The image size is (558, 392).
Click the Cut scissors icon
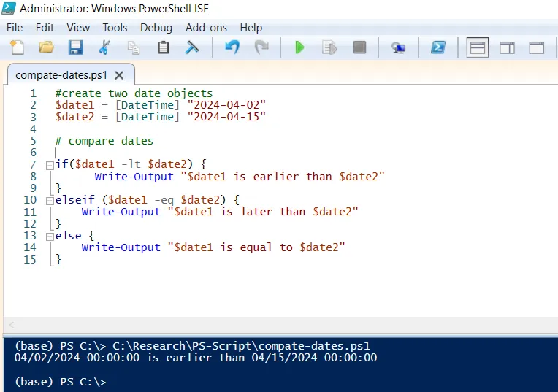(104, 48)
